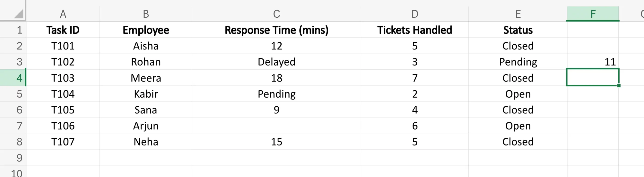Viewport: 644px width, 177px height.
Task: Select row 1 header
Action: coord(19,30)
